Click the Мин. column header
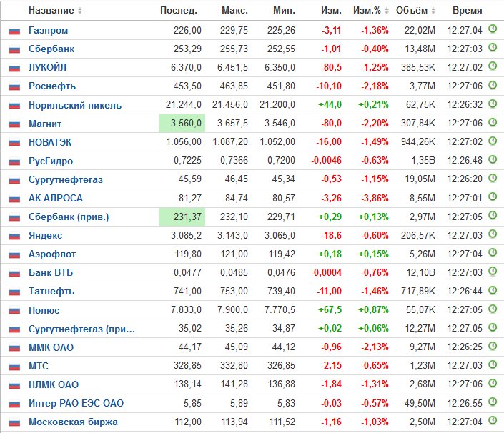The height and width of the screenshot is (433, 504). 284,11
